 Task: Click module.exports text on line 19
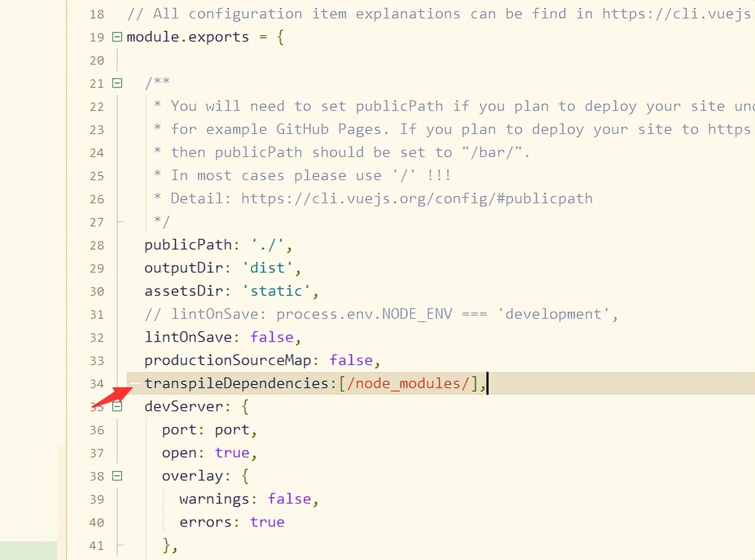[x=188, y=37]
